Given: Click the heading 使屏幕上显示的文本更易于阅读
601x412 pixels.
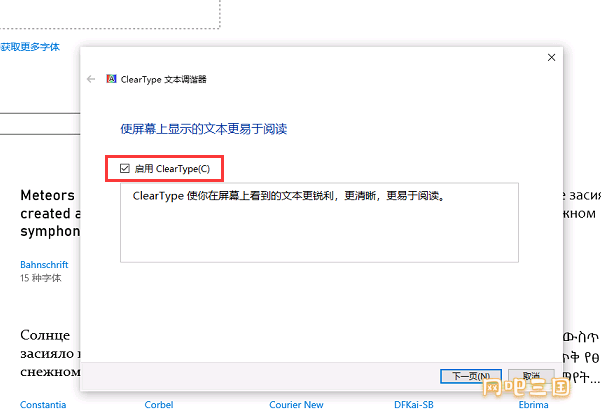Looking at the screenshot, I should (204, 129).
